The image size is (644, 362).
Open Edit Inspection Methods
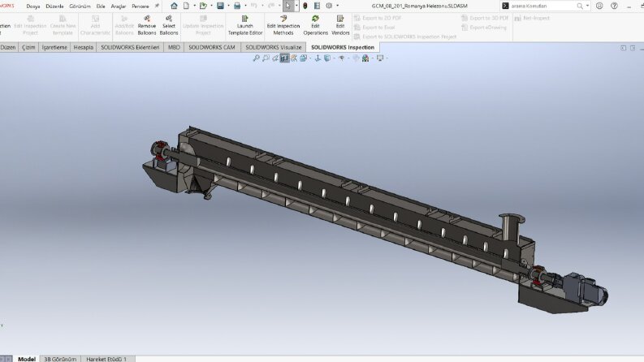(x=283, y=25)
